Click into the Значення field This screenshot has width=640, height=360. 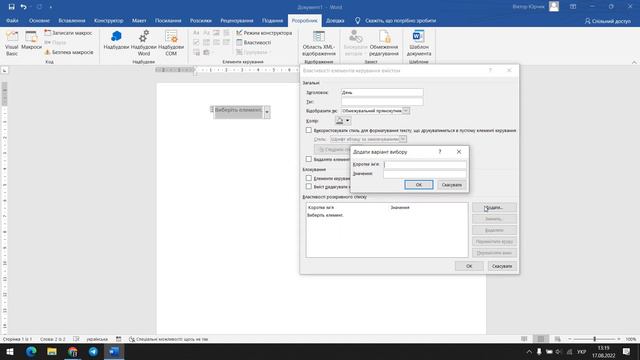coord(425,174)
